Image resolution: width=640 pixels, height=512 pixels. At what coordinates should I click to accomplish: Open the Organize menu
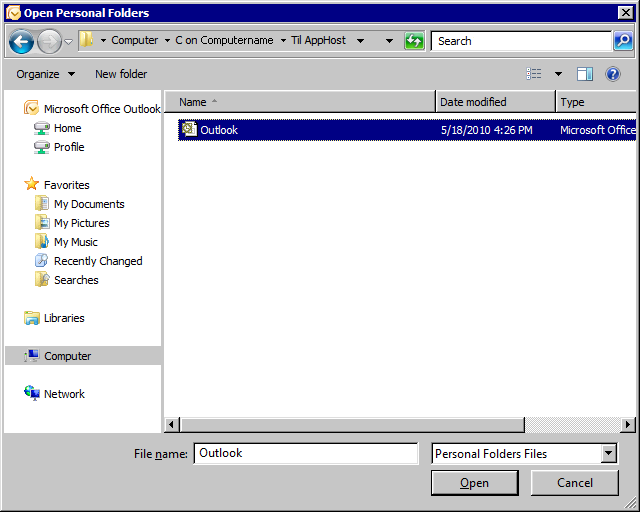tap(45, 74)
